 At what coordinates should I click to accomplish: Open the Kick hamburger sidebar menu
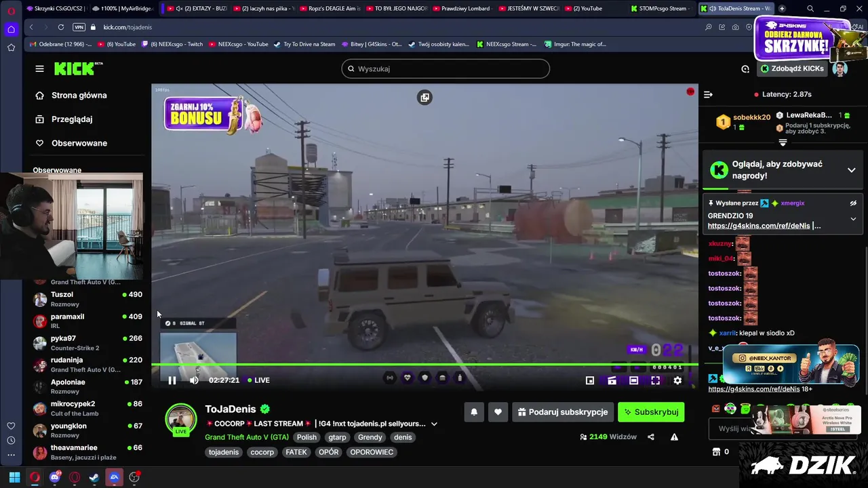[x=39, y=68]
